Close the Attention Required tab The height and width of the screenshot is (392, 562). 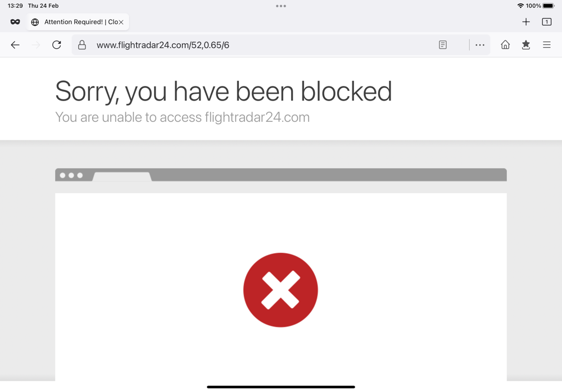[121, 22]
